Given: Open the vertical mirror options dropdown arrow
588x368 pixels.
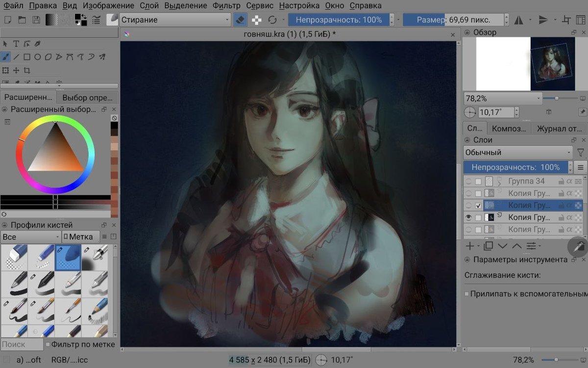Looking at the screenshot, I should 556,20.
